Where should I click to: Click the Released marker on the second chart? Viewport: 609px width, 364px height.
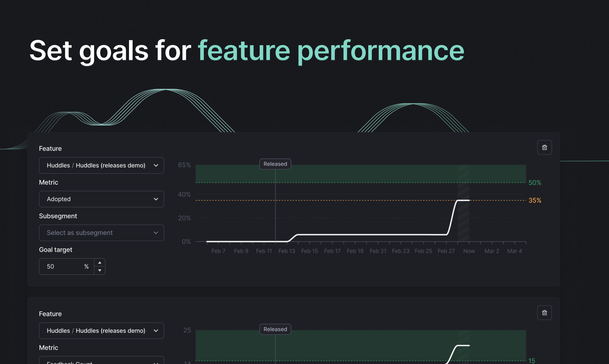pyautogui.click(x=275, y=329)
